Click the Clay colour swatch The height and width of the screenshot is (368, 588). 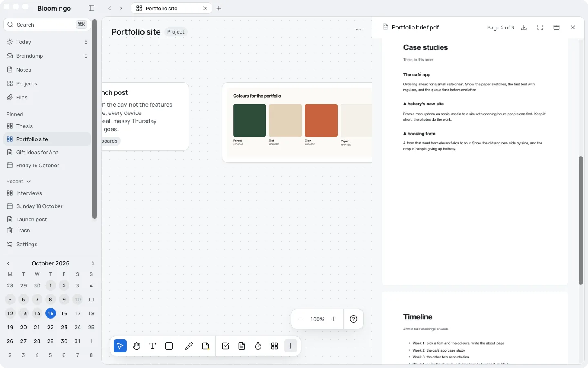coord(321,121)
